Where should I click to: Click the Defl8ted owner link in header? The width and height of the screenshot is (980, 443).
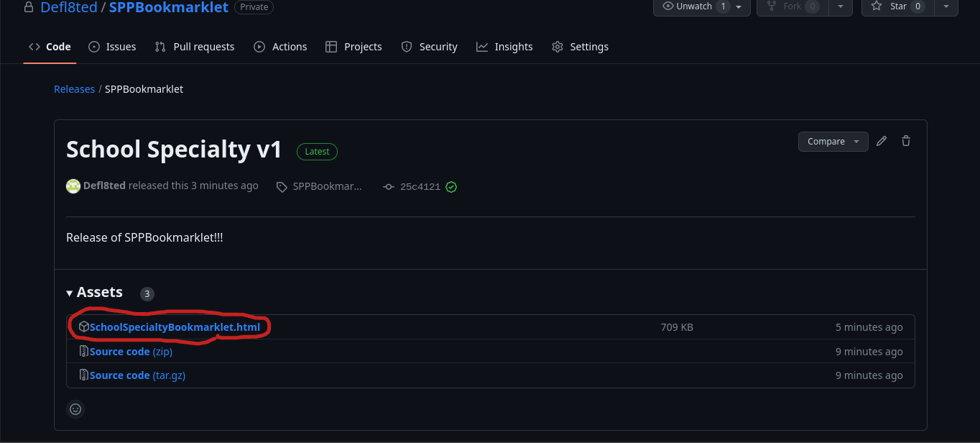click(x=68, y=7)
